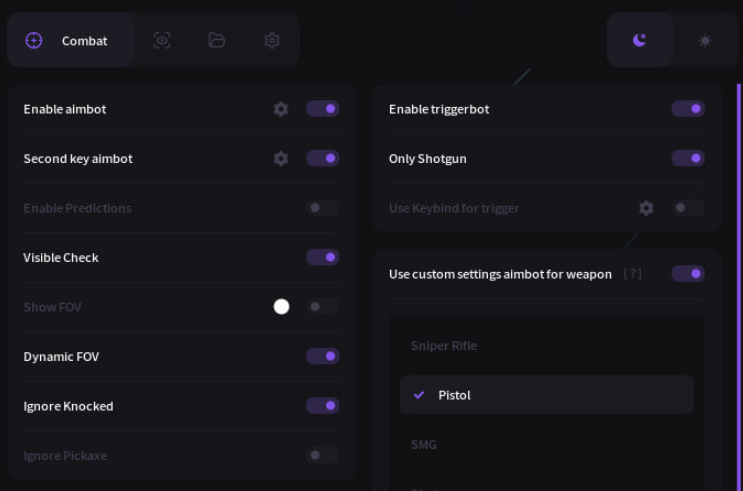Open gear for Use Keybind for trigger
This screenshot has width=743, height=491.
(646, 208)
